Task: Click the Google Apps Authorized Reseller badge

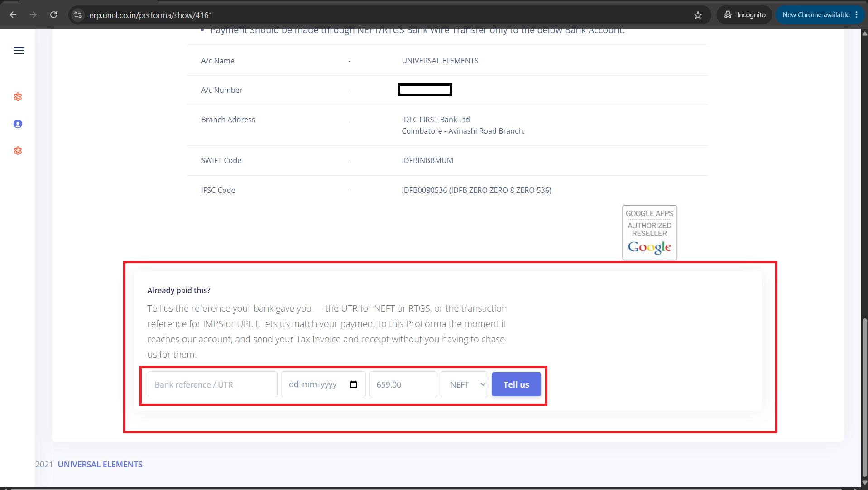Action: click(650, 233)
